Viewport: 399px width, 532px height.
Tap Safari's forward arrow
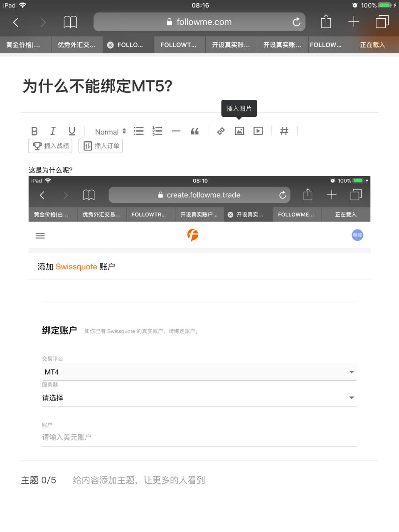point(43,22)
